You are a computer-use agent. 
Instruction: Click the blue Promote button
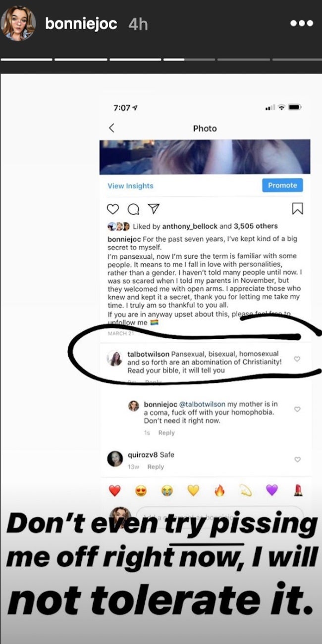(282, 185)
